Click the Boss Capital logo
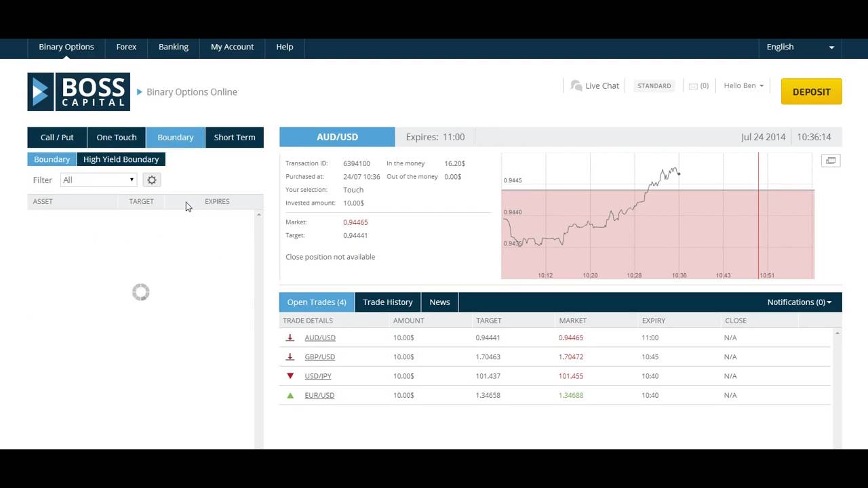 [x=79, y=91]
